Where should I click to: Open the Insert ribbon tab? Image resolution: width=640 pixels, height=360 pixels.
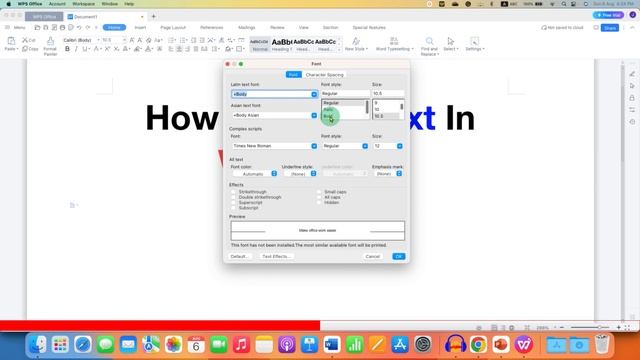click(140, 27)
